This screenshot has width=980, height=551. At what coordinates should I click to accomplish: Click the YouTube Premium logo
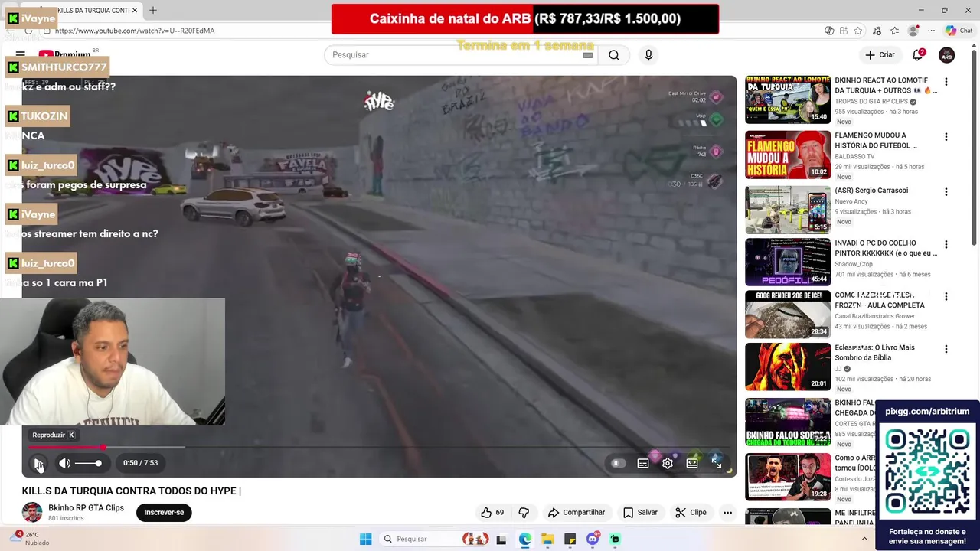tap(66, 55)
